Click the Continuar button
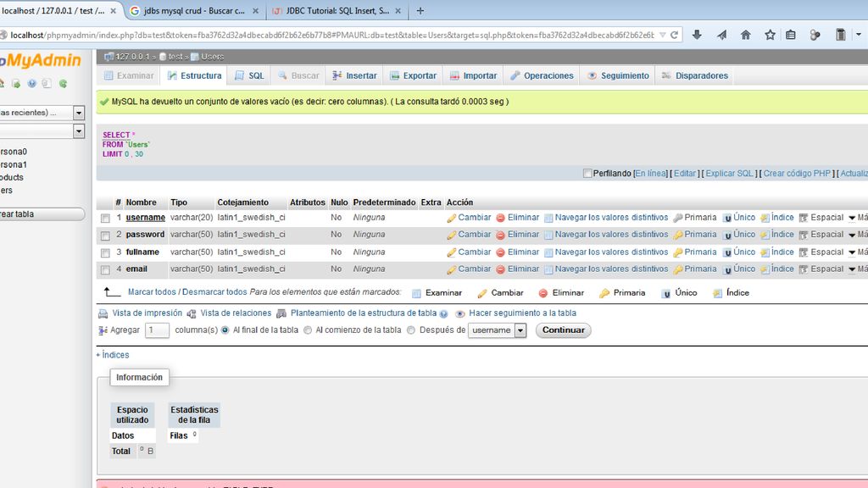Image resolution: width=868 pixels, height=488 pixels. click(563, 330)
